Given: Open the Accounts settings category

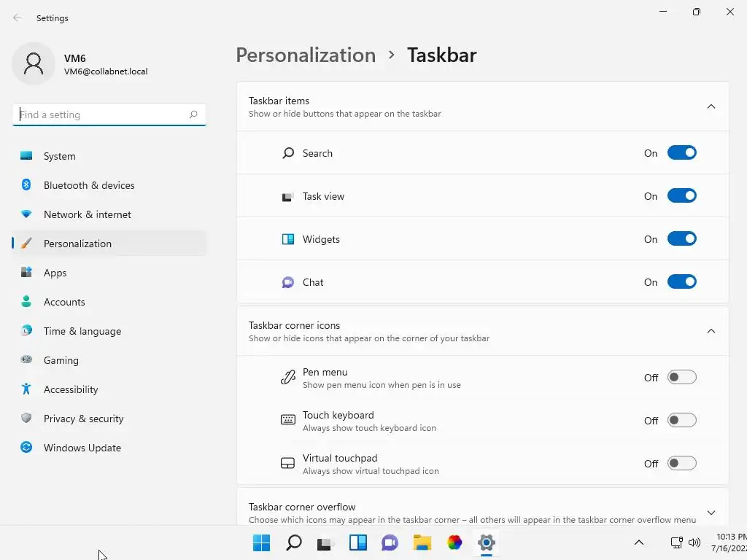Looking at the screenshot, I should [109, 302].
